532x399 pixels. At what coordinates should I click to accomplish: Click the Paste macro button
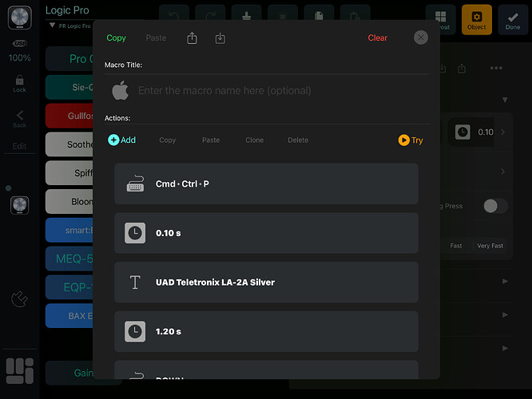(156, 38)
